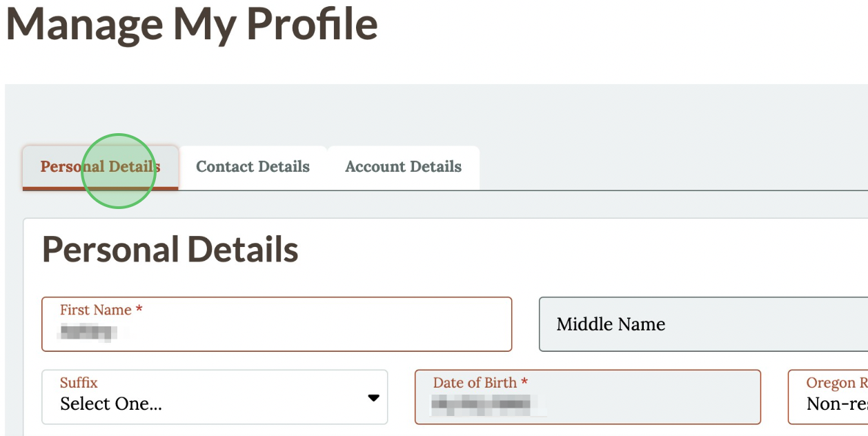Choose the 'Select One...' option text
Viewport: 868px width, 436px height.
[111, 404]
